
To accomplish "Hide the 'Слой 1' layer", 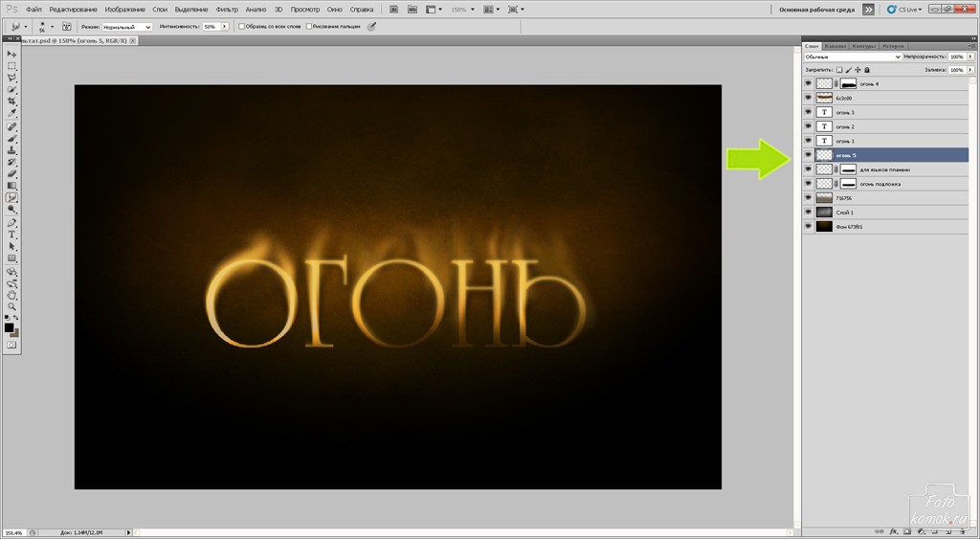I will point(808,213).
